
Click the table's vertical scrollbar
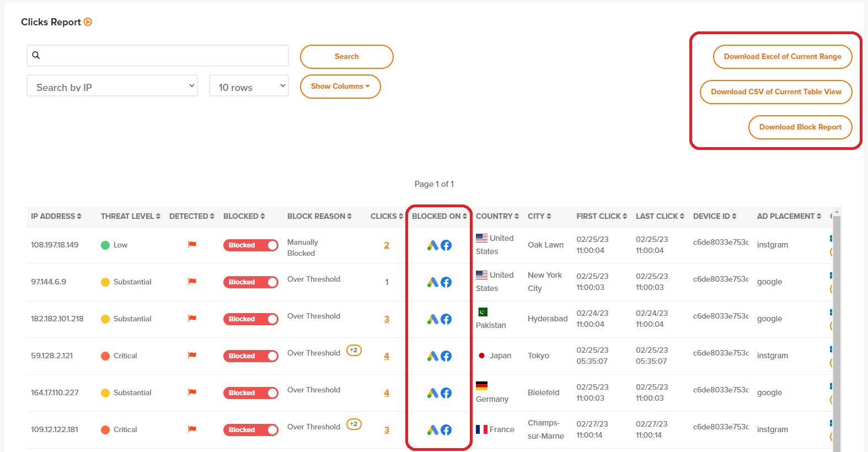(x=837, y=331)
